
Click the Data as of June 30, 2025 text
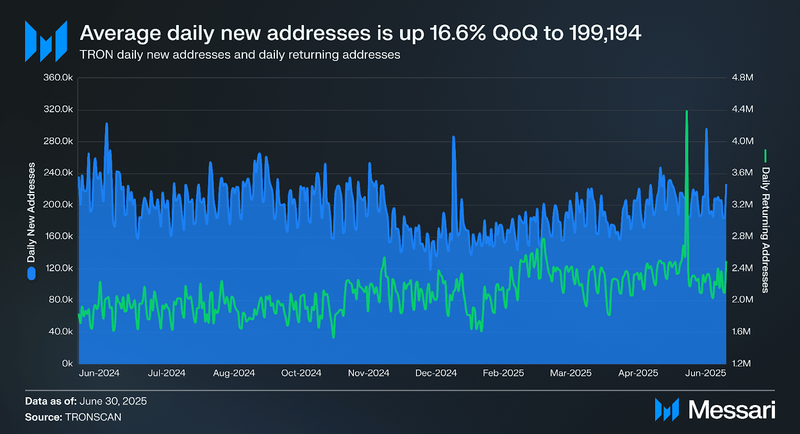86,401
